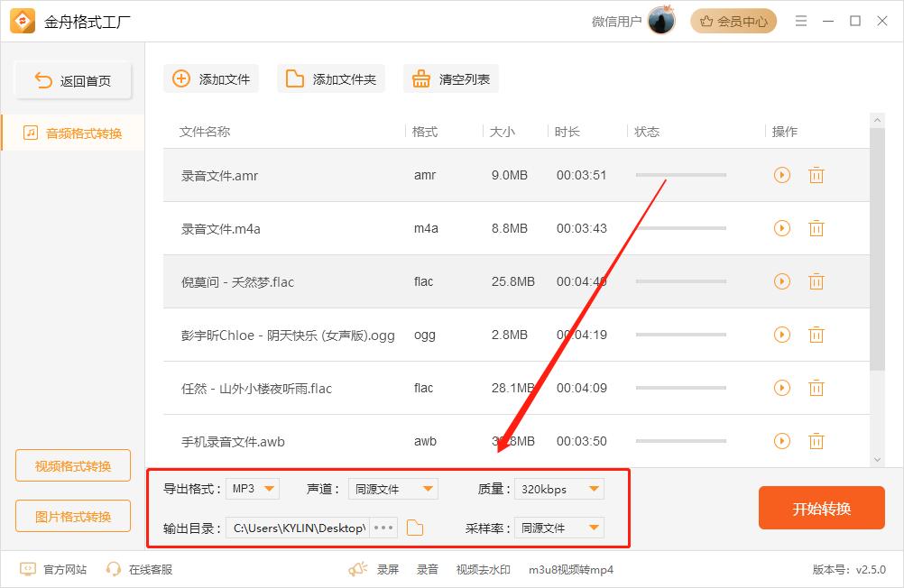Open the output directory folder icon

(414, 528)
